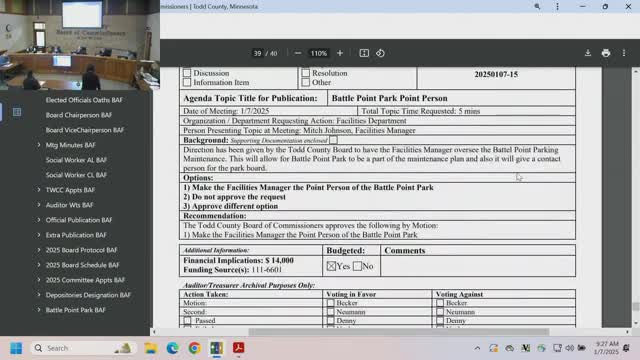This screenshot has height=360, width=640.
Task: Click the scroll-down arrow of PDF viewer
Action: [636, 323]
